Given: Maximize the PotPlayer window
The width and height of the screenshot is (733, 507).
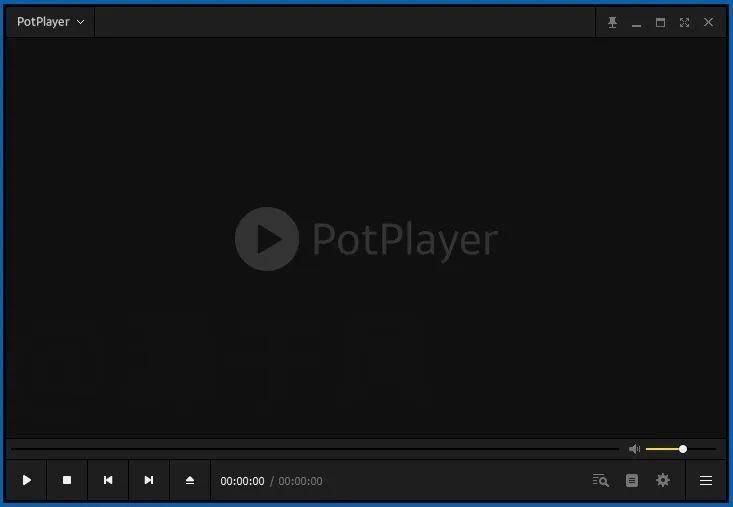Looking at the screenshot, I should pyautogui.click(x=661, y=22).
